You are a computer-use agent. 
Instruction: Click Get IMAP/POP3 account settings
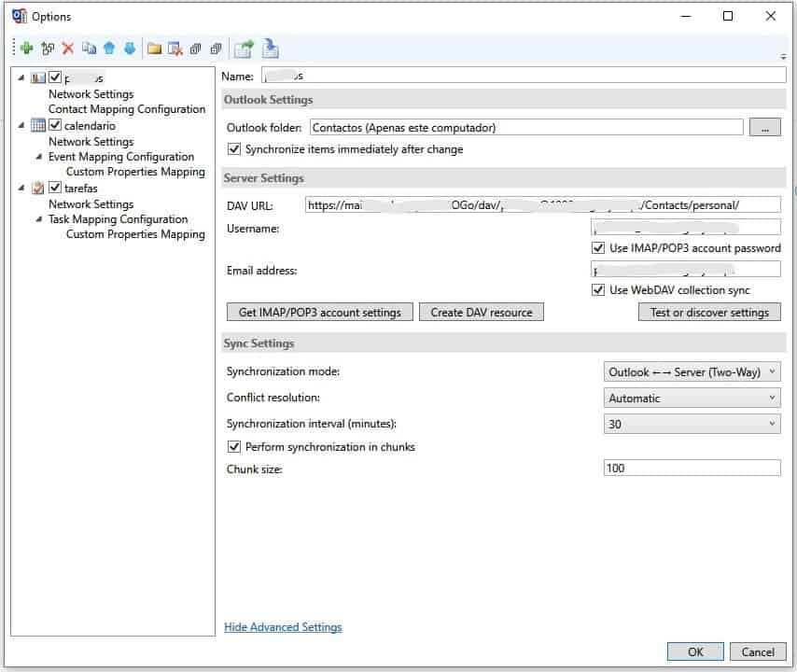(x=320, y=312)
